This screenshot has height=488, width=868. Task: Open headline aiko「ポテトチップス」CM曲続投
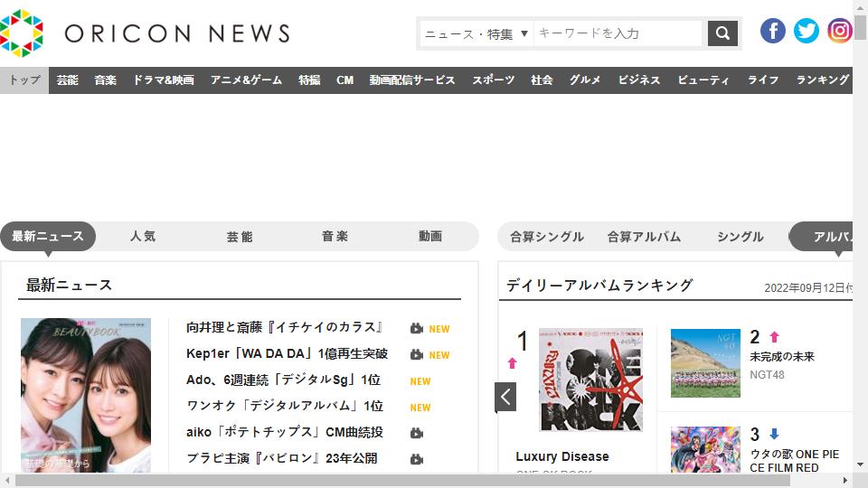[285, 432]
